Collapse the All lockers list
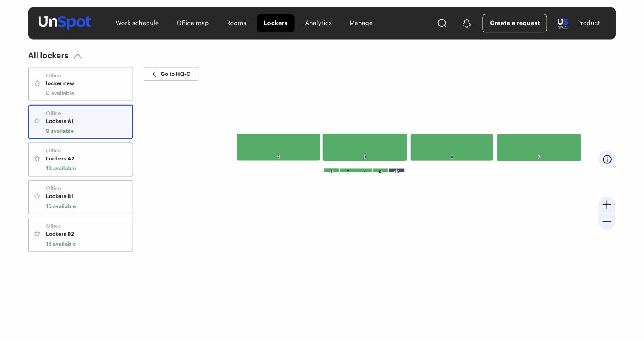Screen dimensions: 644x341 pyautogui.click(x=78, y=56)
